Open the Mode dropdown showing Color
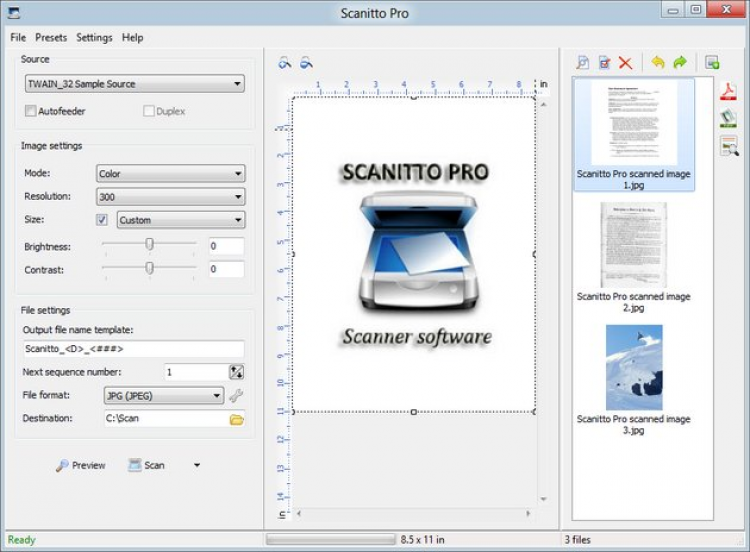Viewport: 750px width, 552px height. click(x=171, y=174)
